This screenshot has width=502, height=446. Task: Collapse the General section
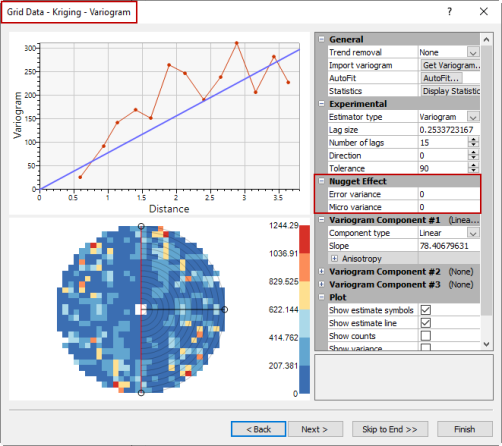coord(321,39)
